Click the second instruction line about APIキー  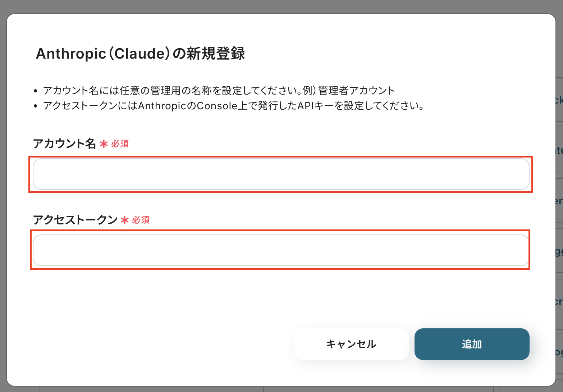pos(234,106)
